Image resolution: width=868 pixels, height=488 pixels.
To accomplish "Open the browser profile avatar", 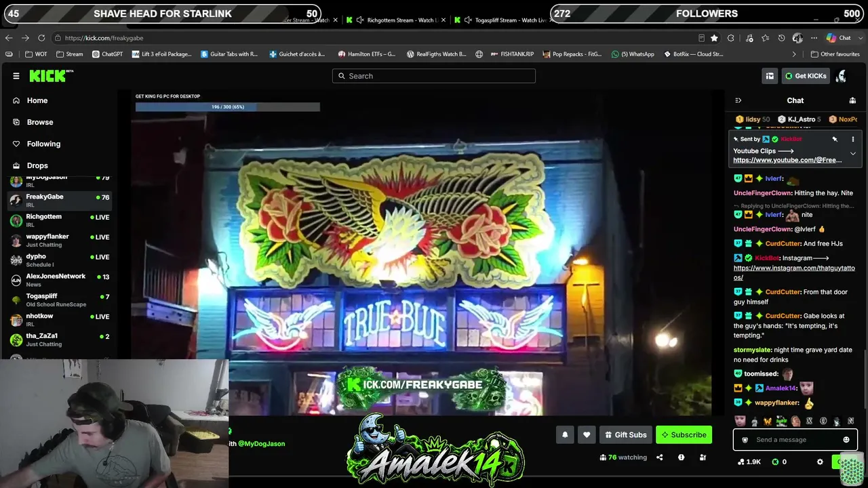I will point(797,38).
